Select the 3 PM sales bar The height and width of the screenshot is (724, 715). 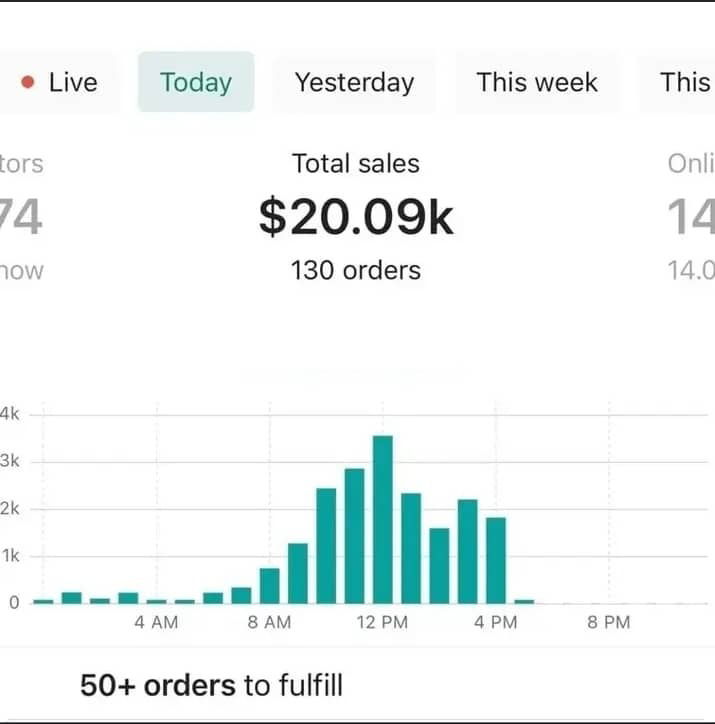coord(468,551)
